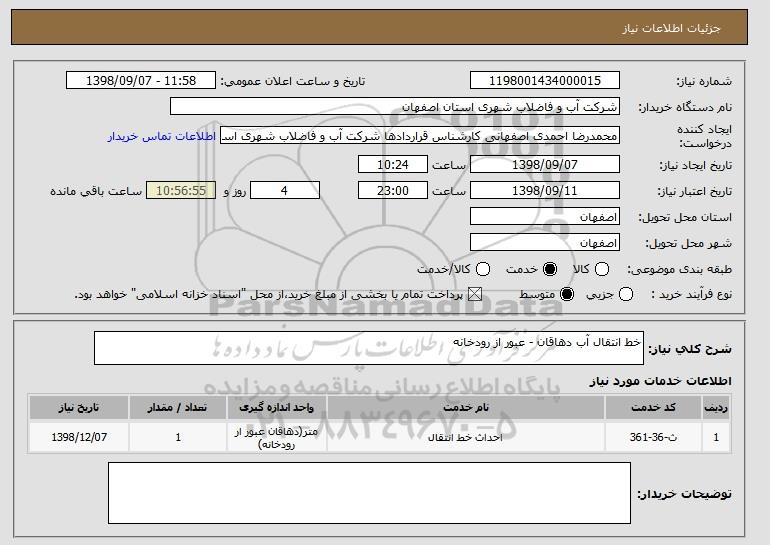Image resolution: width=770 pixels, height=545 pixels.
Task: Click the اطلاعات خدمات مورد نیاز heading
Action: tap(660, 381)
